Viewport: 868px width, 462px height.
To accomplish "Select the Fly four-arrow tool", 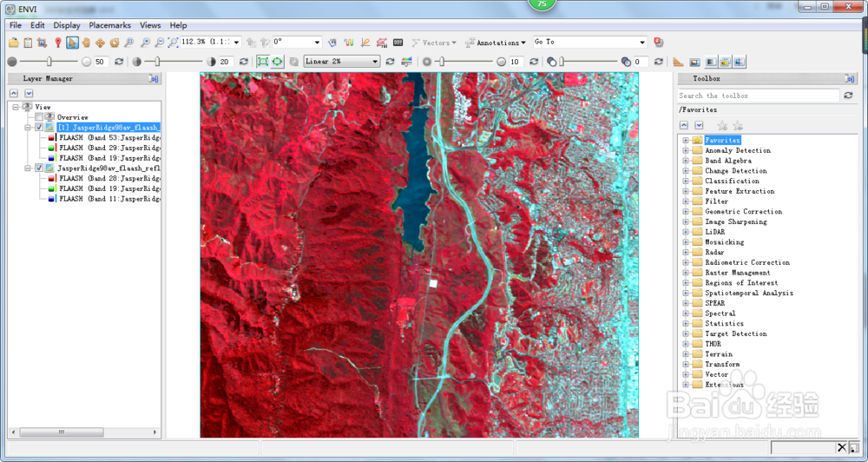I will point(100,42).
